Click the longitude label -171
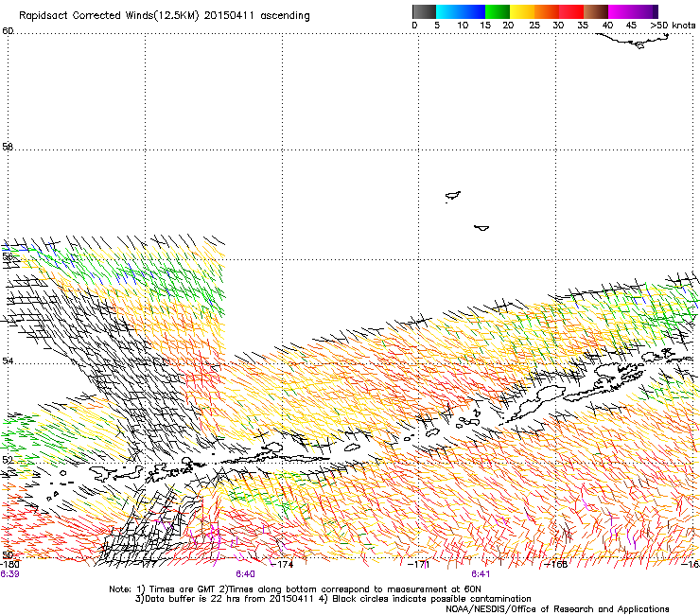Screen dimensions: 700x615 point(419,564)
